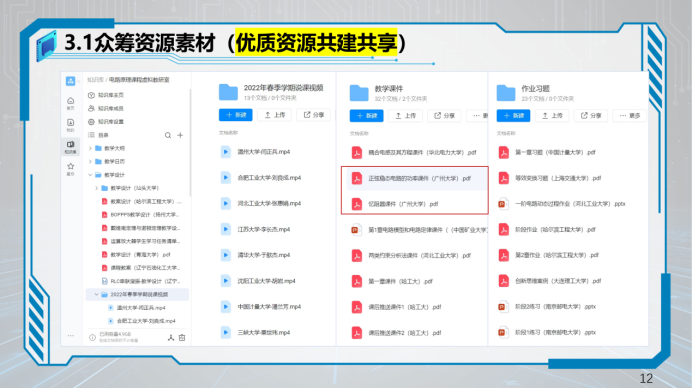
Task: Click PPT icon of 阶段2练习（南京邮电大学）
Action: pyautogui.click(x=503, y=306)
